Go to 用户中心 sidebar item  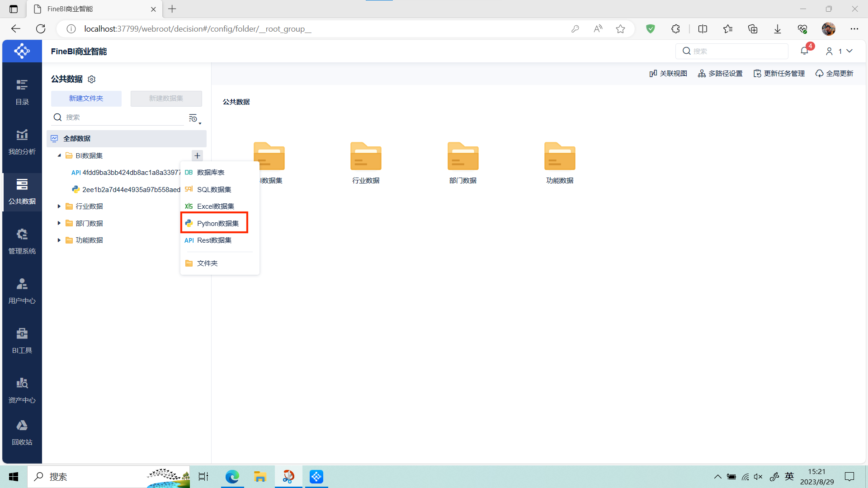(22, 291)
